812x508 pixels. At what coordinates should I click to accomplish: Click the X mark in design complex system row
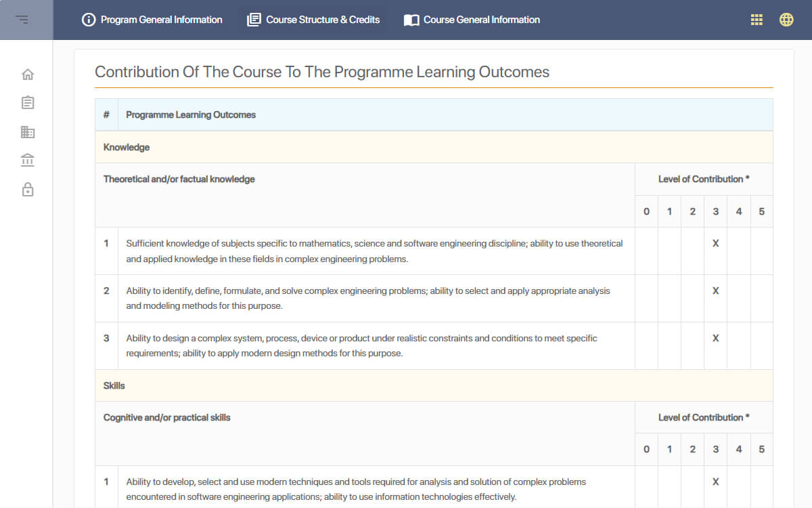(x=716, y=338)
